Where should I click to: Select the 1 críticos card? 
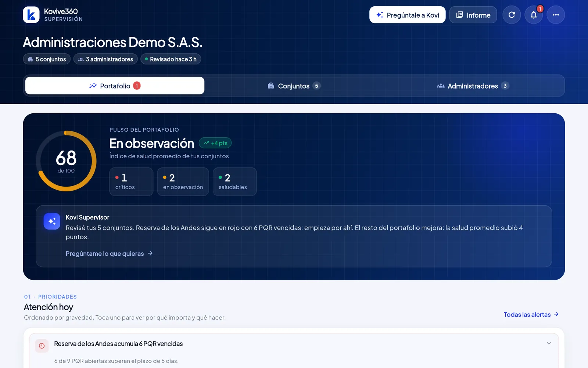point(131,182)
